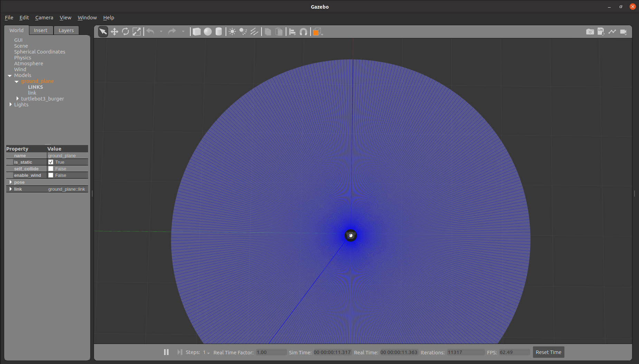Screen dimensions: 639x364
Task: Switch to the Layers tab
Action: [x=66, y=30]
